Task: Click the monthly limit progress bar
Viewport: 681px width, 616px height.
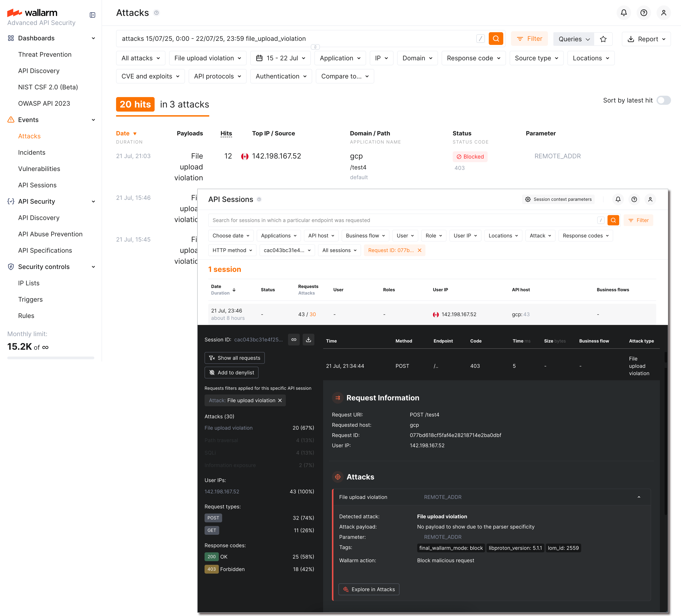Action: pos(51,358)
